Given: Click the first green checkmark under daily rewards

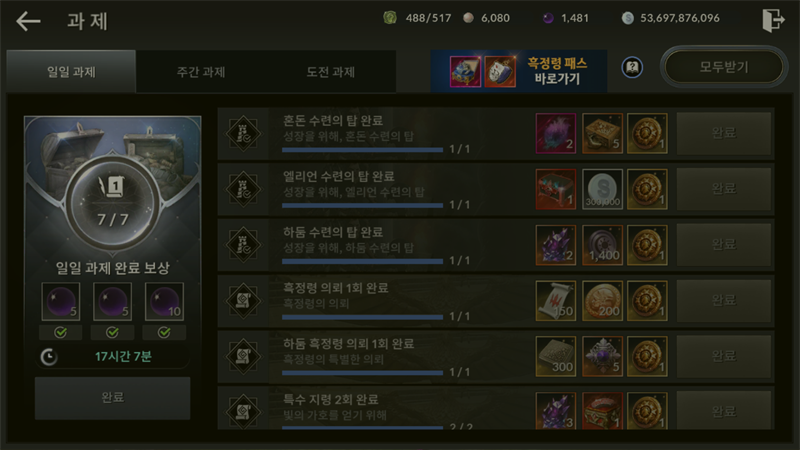Looking at the screenshot, I should click(x=61, y=333).
